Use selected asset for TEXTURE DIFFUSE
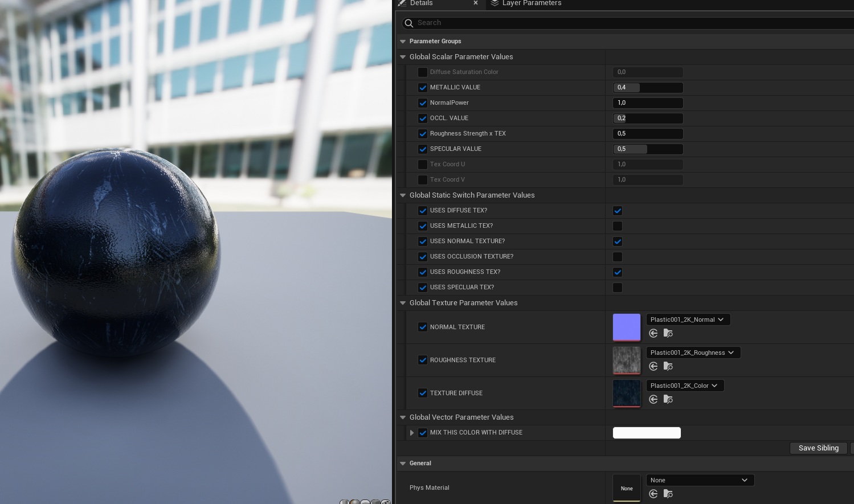The image size is (854, 504). coord(653,399)
